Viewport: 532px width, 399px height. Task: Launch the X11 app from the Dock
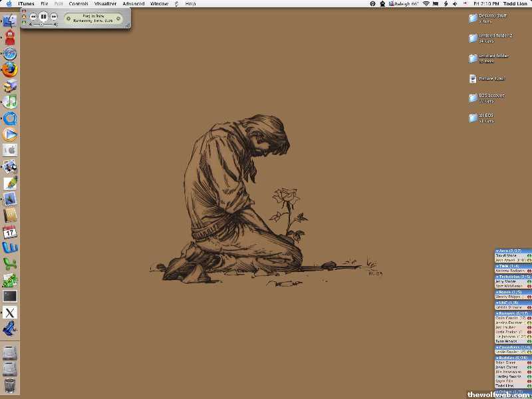tap(9, 313)
